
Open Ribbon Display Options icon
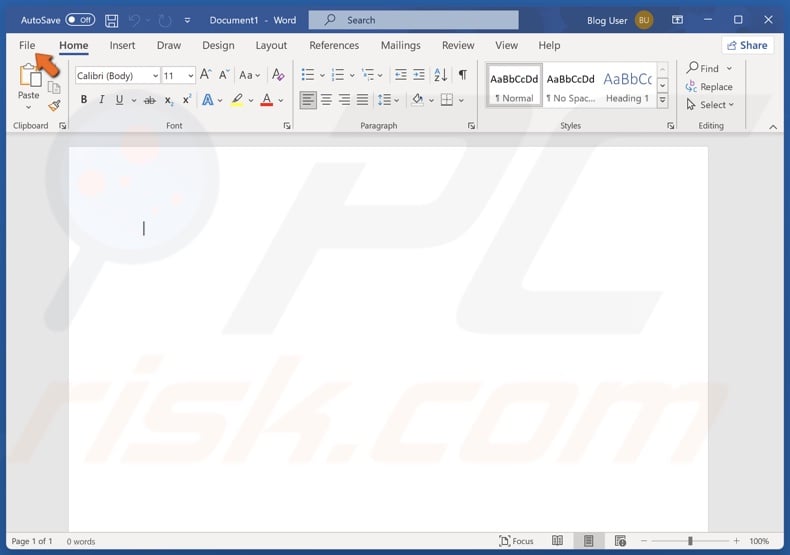(x=677, y=20)
